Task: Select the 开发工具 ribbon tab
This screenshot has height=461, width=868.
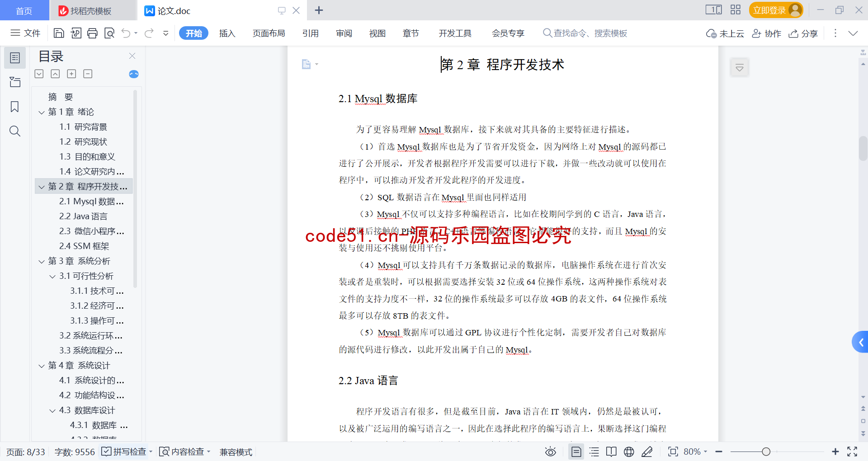Action: point(455,33)
